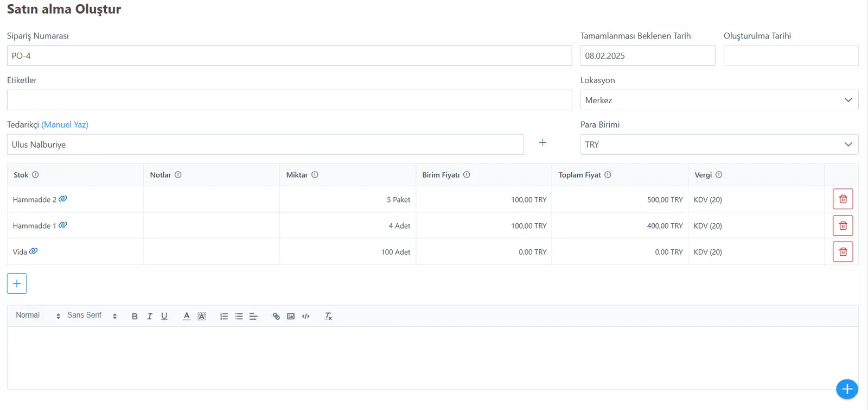The height and width of the screenshot is (410, 868).
Task: Open the Sans Serif font dropdown
Action: (92, 316)
